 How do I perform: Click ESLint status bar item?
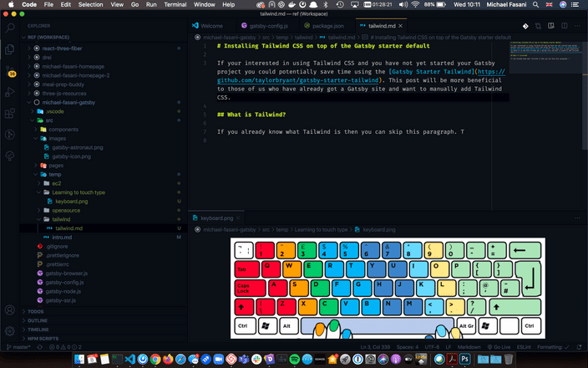pos(524,347)
